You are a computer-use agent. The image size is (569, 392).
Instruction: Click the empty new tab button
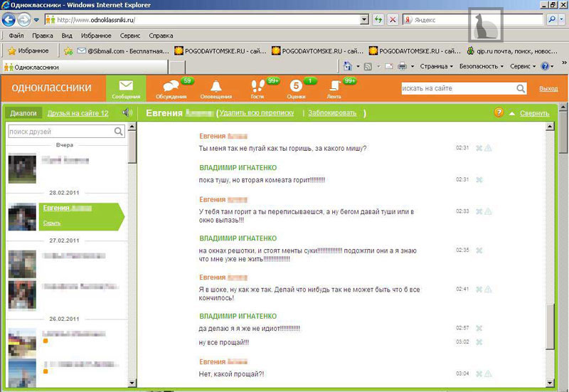coord(177,68)
